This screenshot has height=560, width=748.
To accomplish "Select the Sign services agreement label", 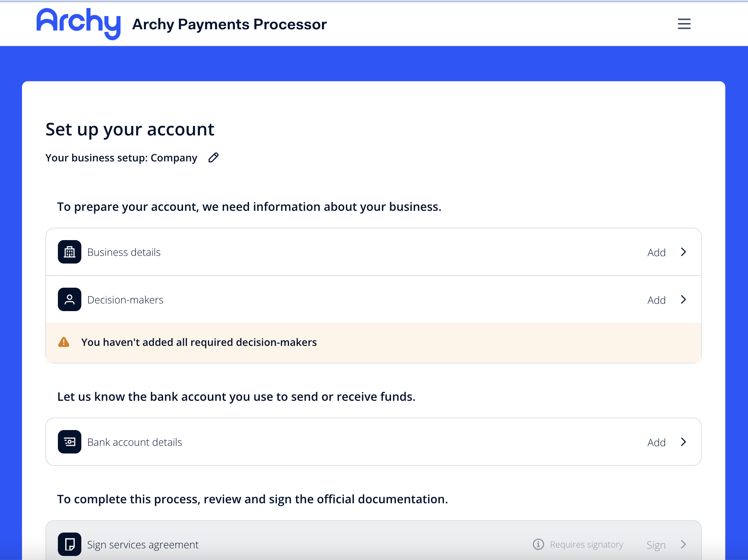I will tap(143, 545).
